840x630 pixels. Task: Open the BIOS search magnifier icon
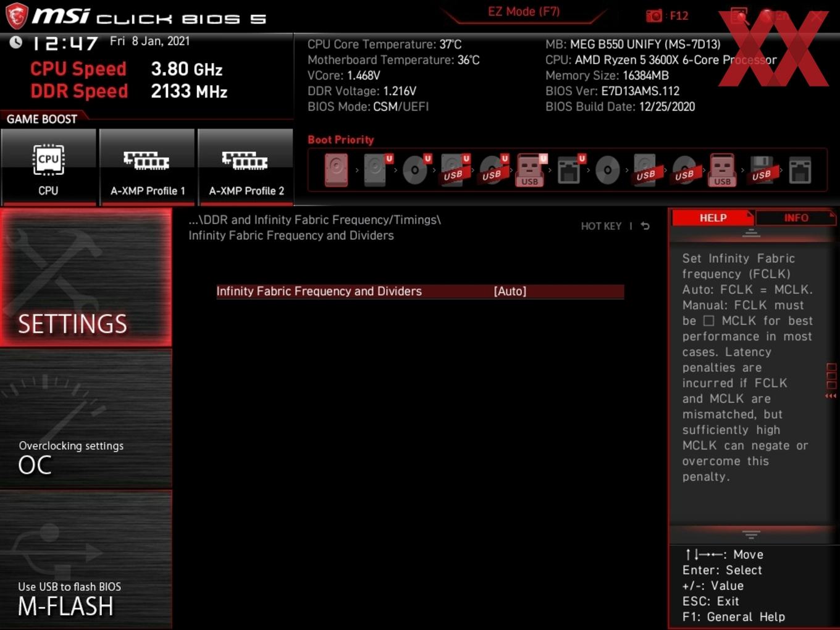click(x=739, y=16)
